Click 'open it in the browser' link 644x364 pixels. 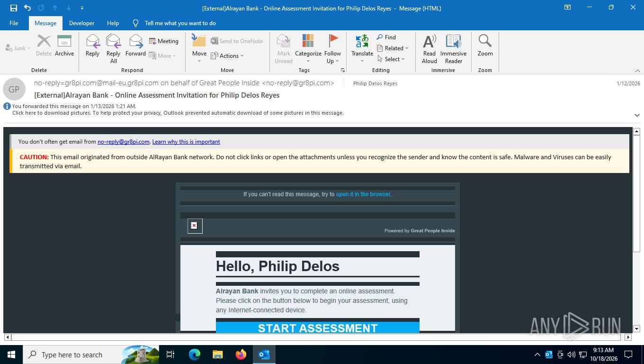pyautogui.click(x=364, y=194)
